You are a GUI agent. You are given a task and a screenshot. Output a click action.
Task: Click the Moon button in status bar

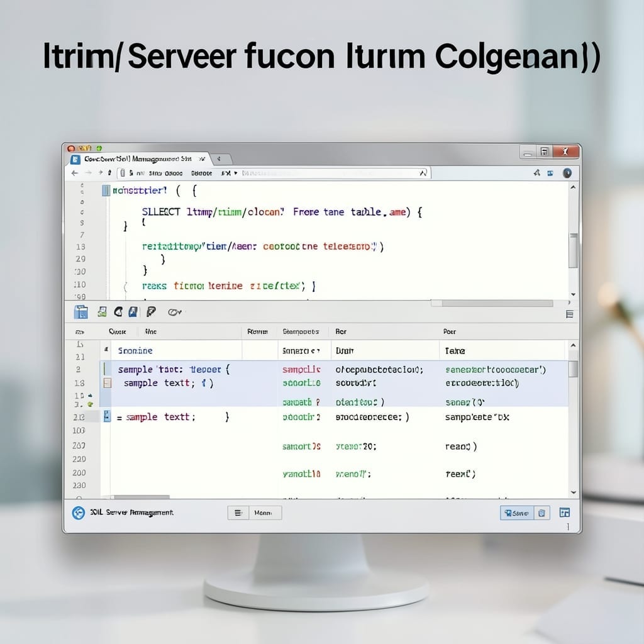(265, 513)
